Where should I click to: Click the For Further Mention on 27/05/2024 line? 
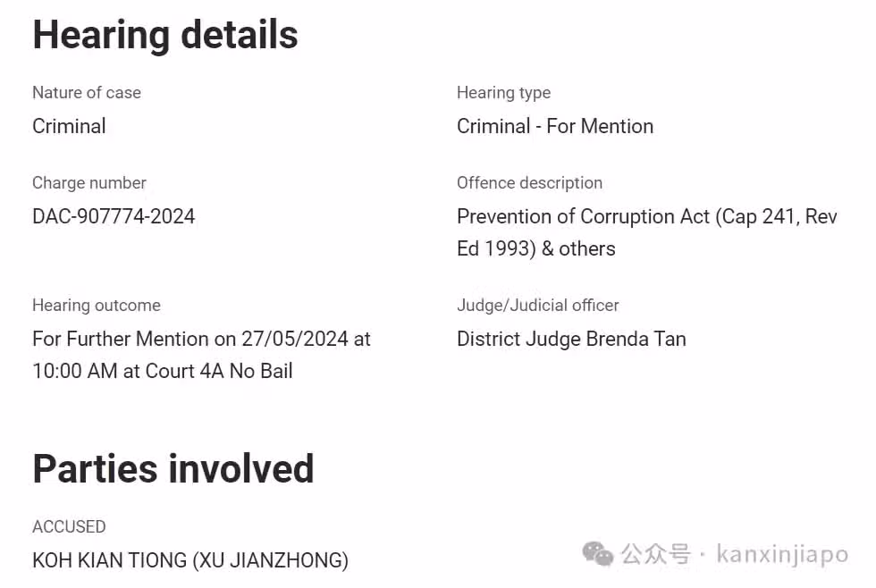pos(202,339)
